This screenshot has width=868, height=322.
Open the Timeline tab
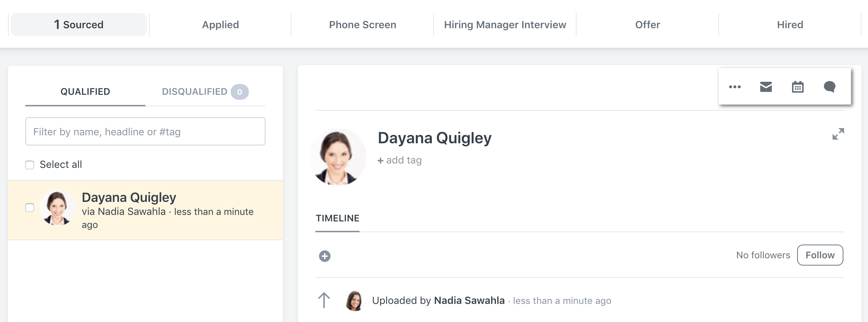(337, 218)
